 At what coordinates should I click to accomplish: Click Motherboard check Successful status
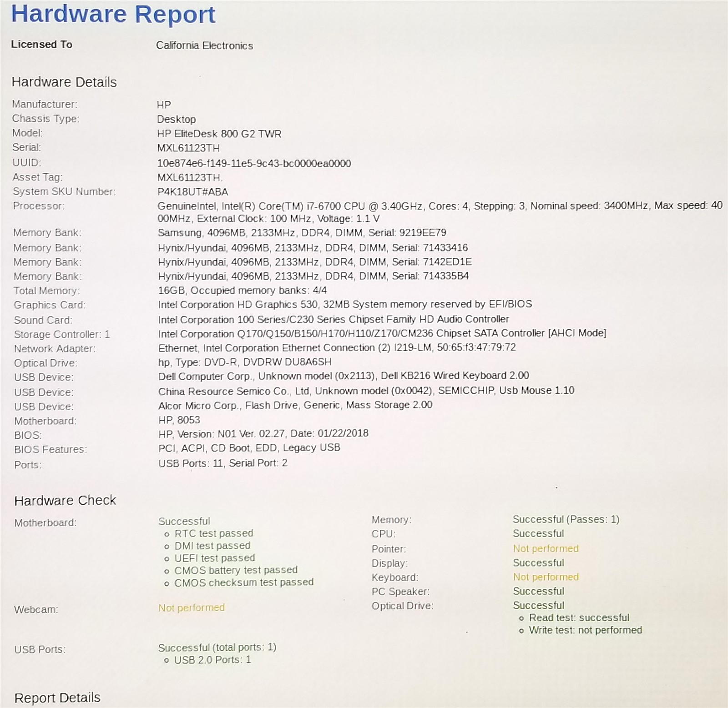[184, 521]
